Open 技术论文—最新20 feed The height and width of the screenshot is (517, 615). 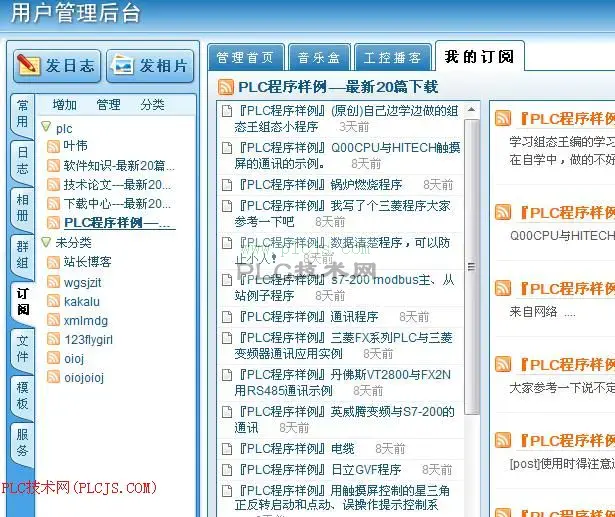[x=117, y=184]
